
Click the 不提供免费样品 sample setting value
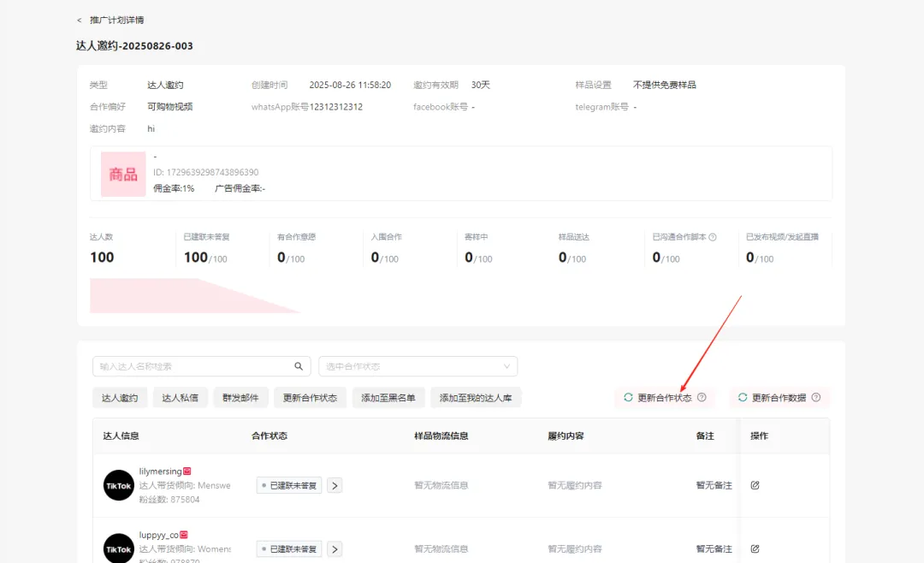(664, 85)
